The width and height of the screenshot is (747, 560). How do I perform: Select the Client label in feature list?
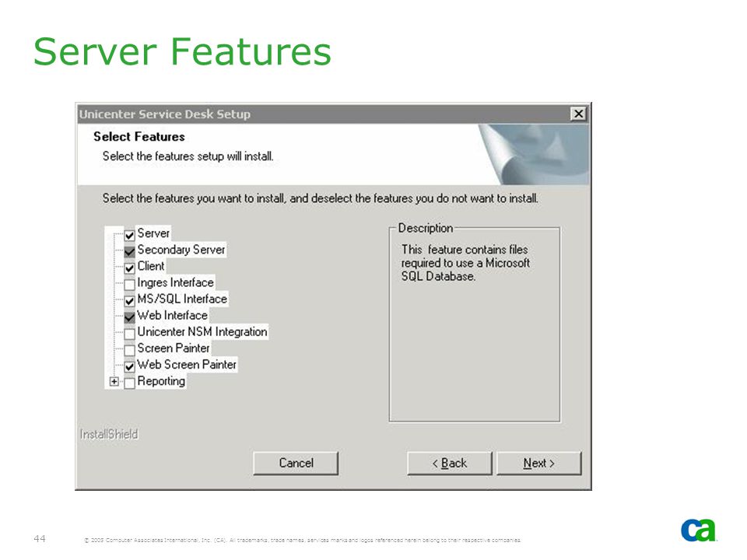tap(150, 266)
